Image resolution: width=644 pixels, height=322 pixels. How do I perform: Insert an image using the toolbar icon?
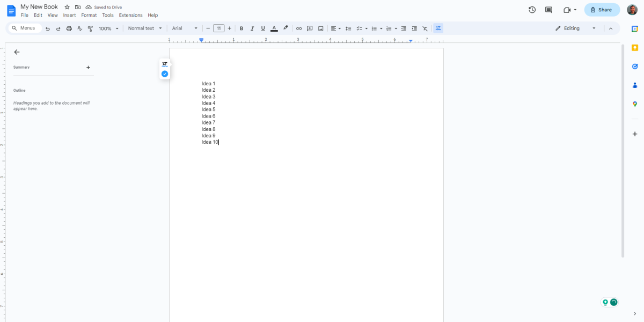point(321,28)
